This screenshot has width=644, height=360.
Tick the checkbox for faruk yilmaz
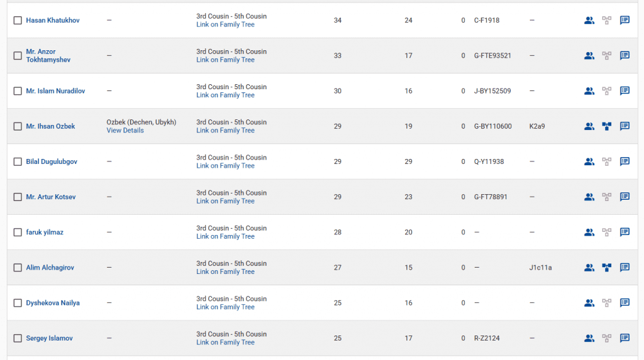(18, 232)
